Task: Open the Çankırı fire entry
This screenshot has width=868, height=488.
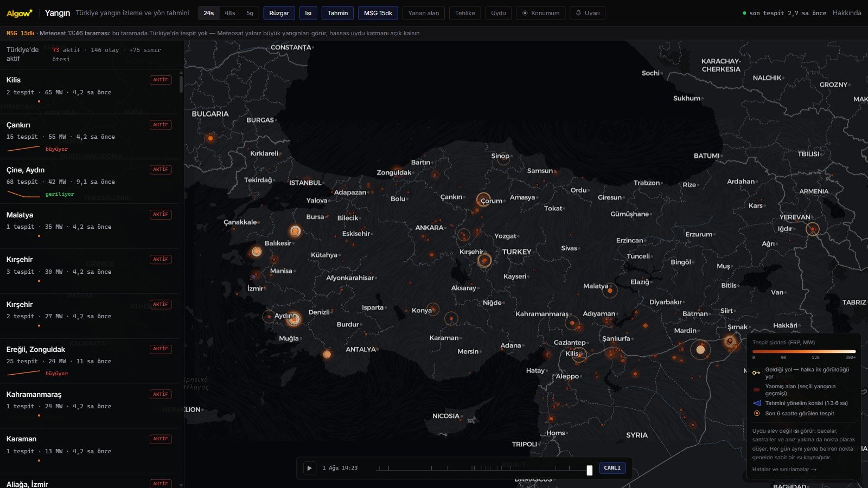Action: [89, 136]
